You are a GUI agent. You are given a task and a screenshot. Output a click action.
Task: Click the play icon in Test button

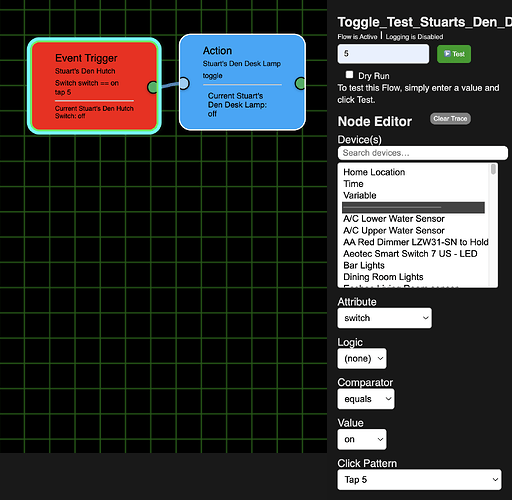coord(447,54)
